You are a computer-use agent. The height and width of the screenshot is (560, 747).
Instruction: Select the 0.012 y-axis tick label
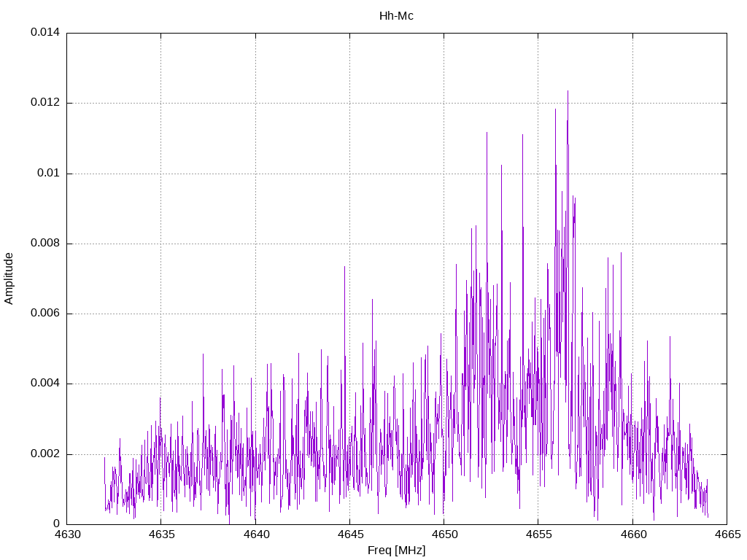tap(44, 103)
